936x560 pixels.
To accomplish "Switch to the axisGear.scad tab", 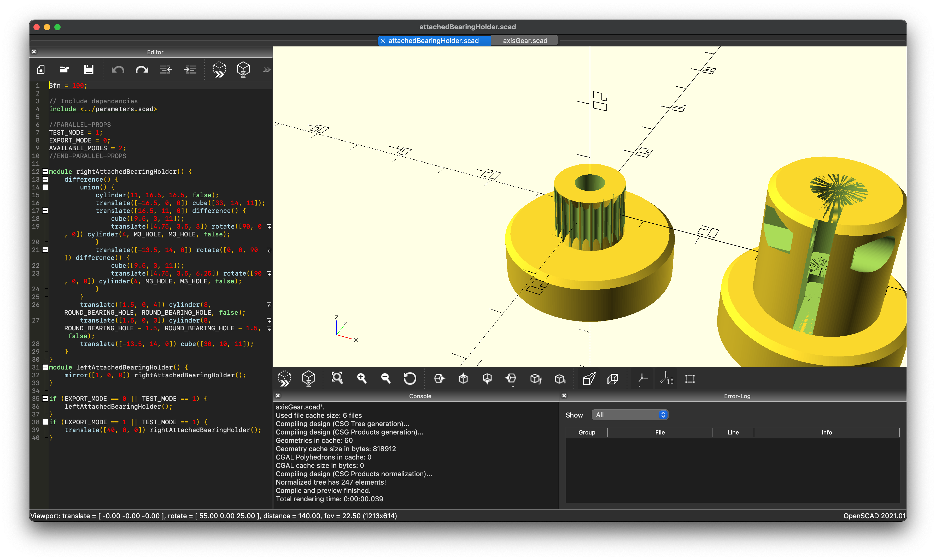I will (524, 41).
